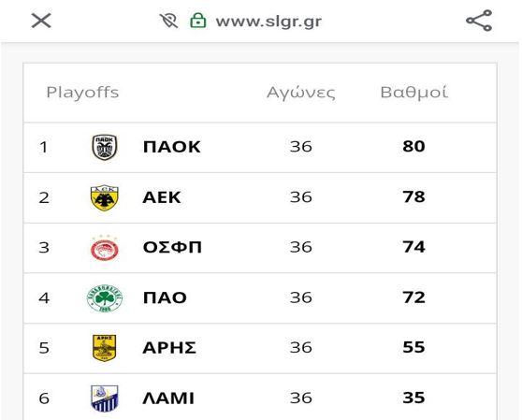Tap the tracking protection eye icon
The height and width of the screenshot is (420, 522).
click(x=168, y=21)
